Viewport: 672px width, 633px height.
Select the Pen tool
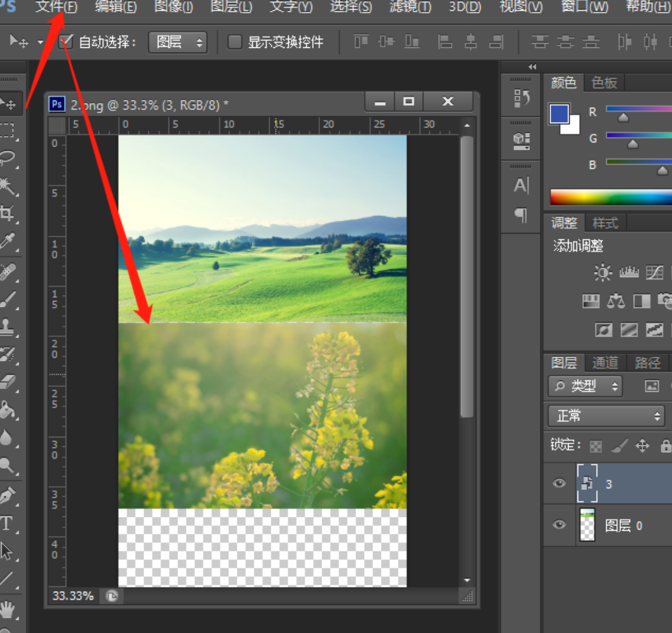pyautogui.click(x=7, y=495)
